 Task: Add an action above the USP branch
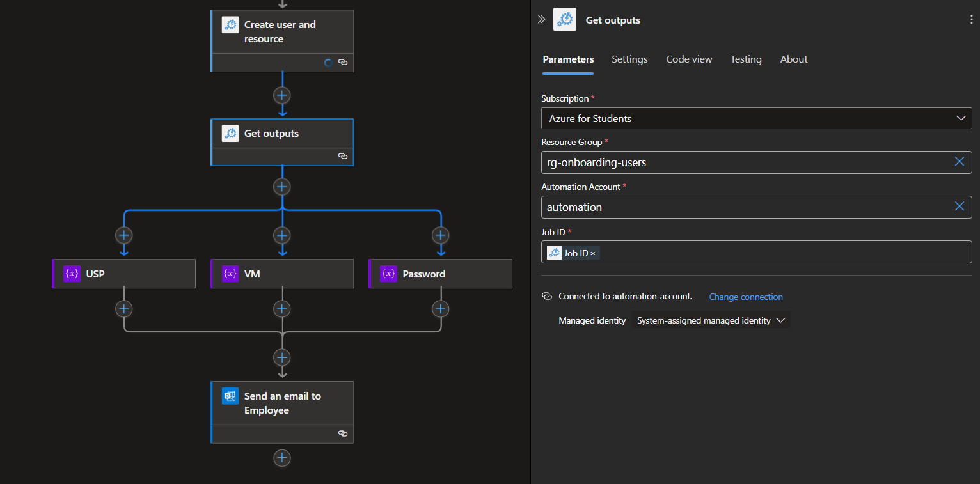tap(124, 235)
